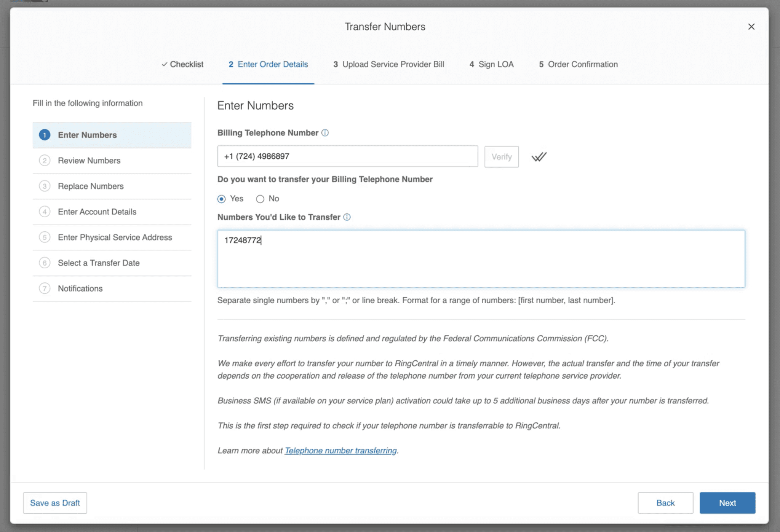Open the Telephone number transferring link
This screenshot has width=780, height=532.
pyautogui.click(x=341, y=451)
